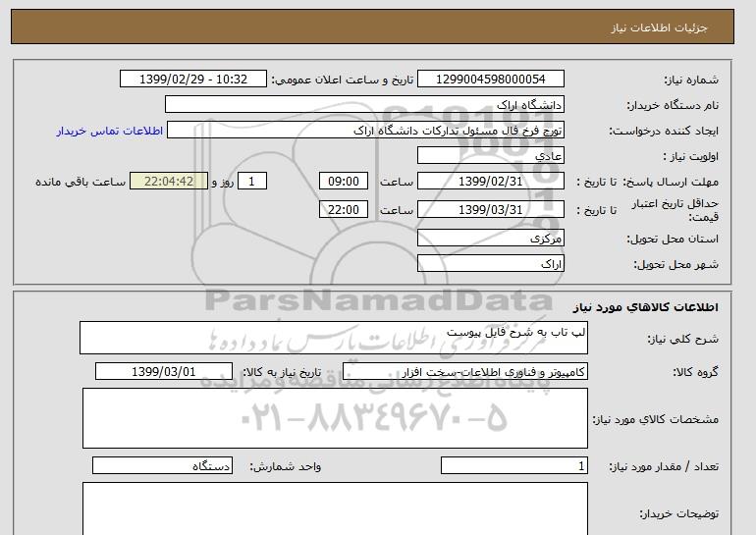This screenshot has height=535, width=756.
Task: Click the label حداقل تاریخ اعتبار قیمت
Action: click(x=675, y=210)
